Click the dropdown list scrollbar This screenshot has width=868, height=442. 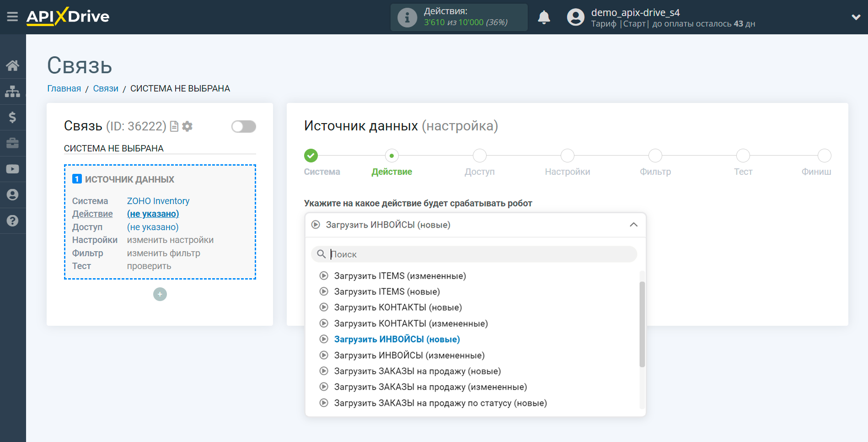click(x=642, y=324)
